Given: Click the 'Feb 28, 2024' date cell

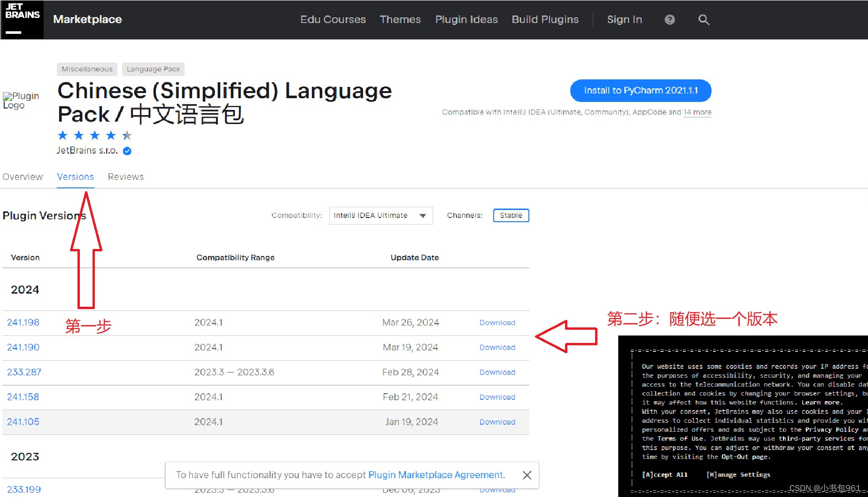Looking at the screenshot, I should [411, 373].
